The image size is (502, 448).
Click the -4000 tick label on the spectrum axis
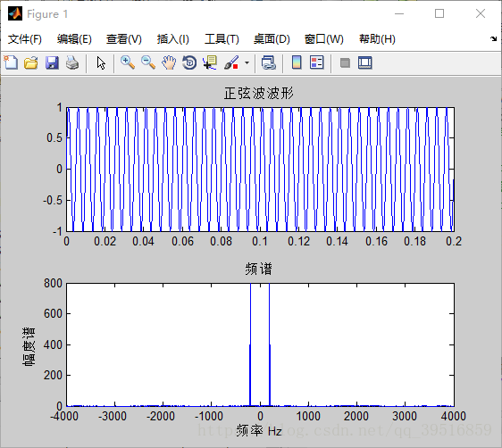(x=64, y=417)
